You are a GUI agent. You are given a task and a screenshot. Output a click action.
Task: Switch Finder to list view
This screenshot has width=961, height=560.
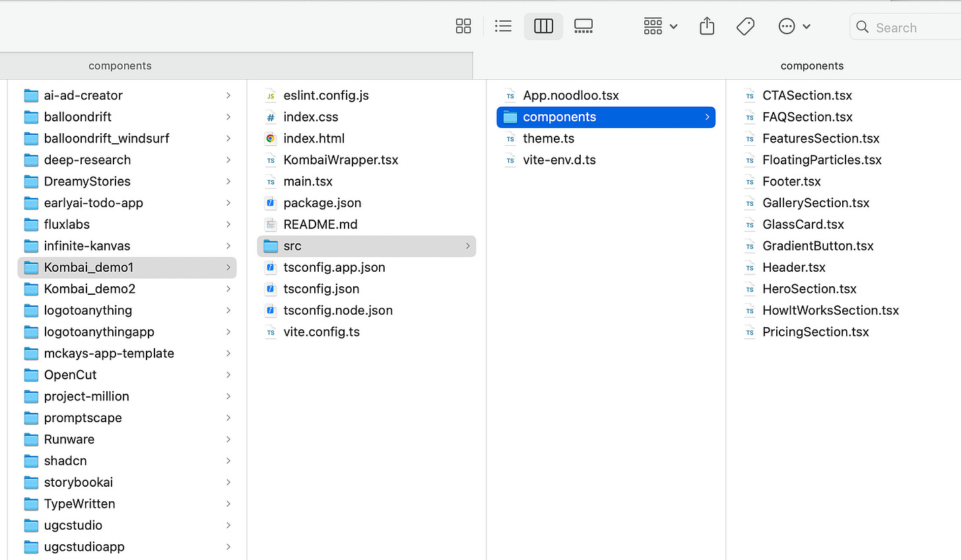click(503, 26)
